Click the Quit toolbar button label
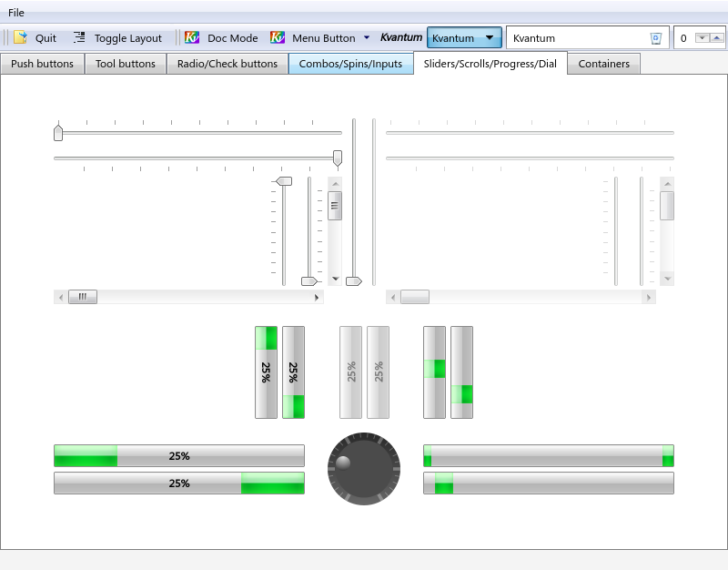The height and width of the screenshot is (570, 728). 45,38
